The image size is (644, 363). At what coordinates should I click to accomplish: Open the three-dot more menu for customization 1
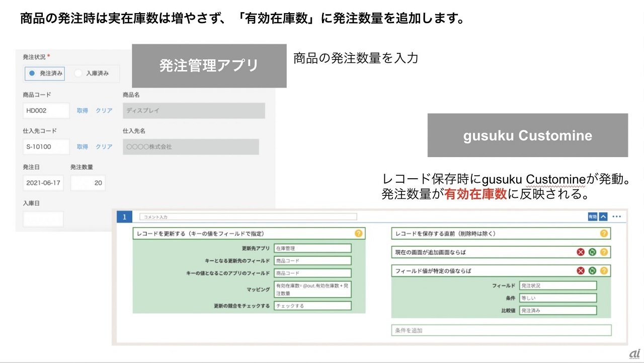point(617,216)
